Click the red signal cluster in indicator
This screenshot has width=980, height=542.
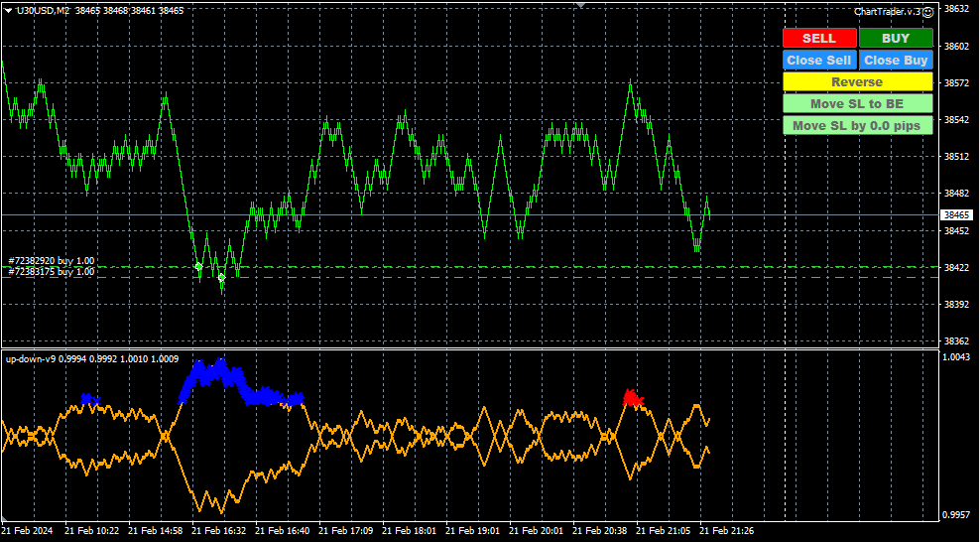click(x=633, y=398)
